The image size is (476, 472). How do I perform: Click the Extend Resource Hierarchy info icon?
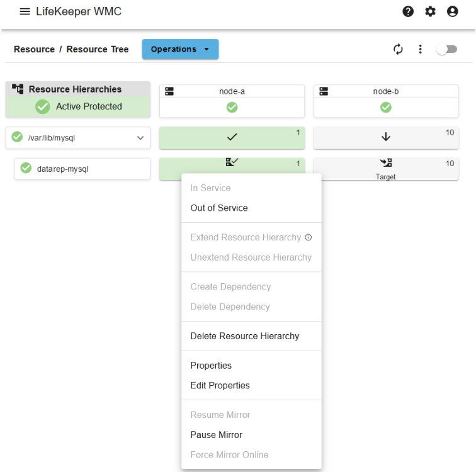click(x=309, y=237)
